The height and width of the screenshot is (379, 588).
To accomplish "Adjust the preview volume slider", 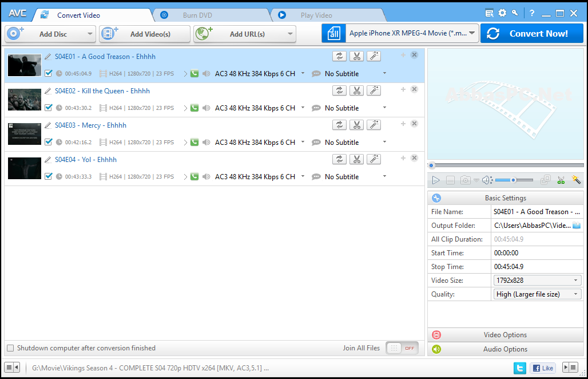I will point(514,180).
